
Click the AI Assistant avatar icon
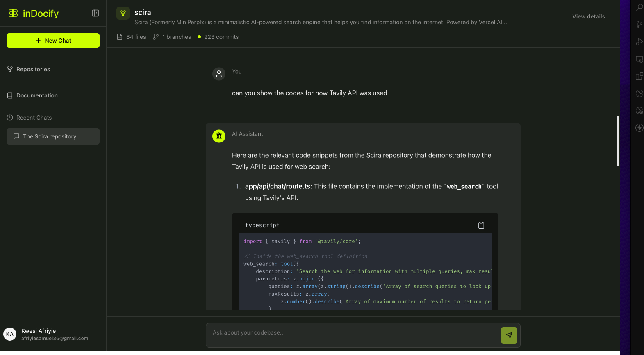click(219, 136)
